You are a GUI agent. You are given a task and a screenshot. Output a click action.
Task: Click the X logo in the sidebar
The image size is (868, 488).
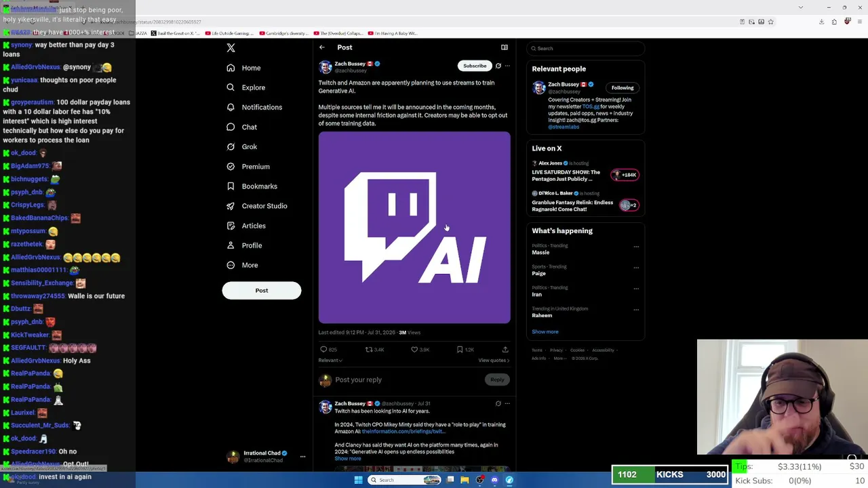pos(231,48)
